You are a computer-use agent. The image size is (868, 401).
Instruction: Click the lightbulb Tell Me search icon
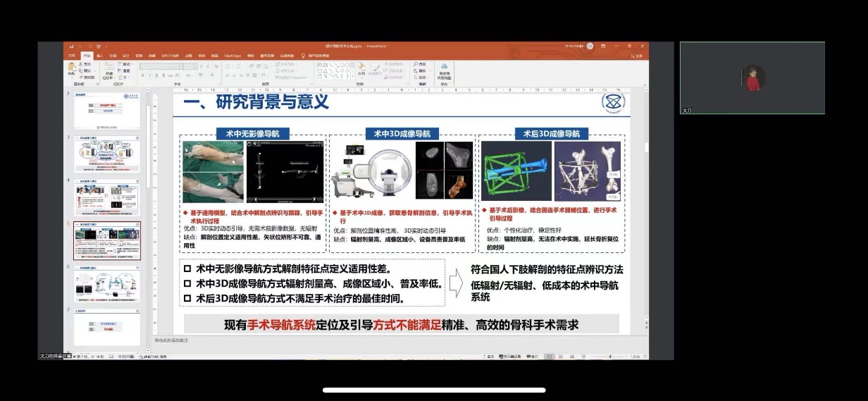click(303, 56)
